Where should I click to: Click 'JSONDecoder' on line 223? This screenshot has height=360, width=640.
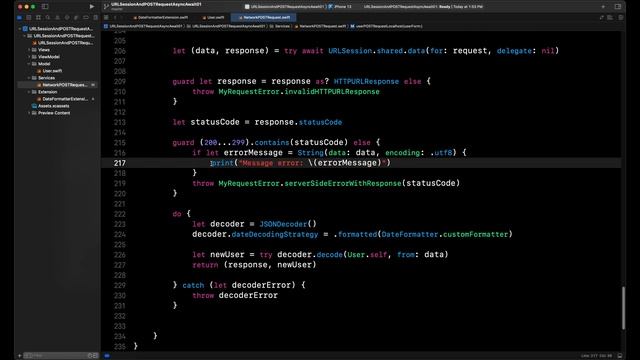(x=283, y=224)
